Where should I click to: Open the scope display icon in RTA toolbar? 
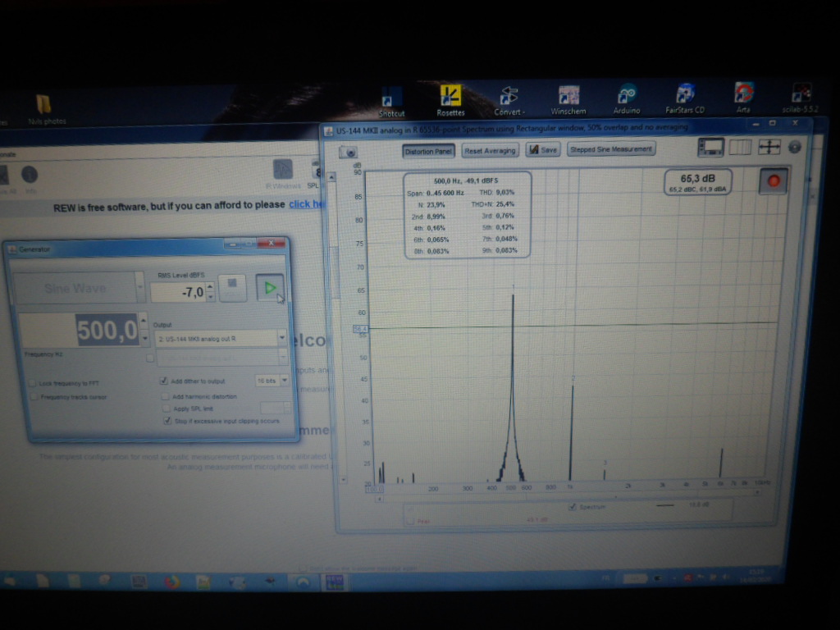(710, 148)
